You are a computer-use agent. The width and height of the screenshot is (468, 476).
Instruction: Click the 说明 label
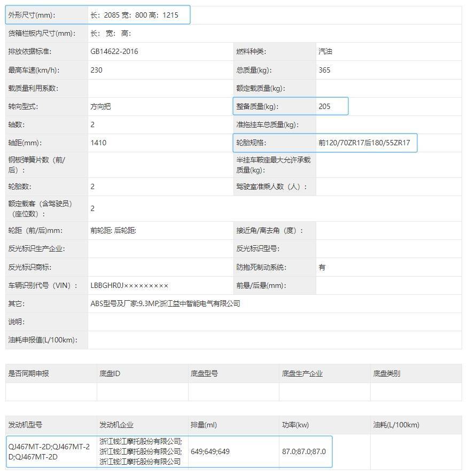tap(17, 322)
